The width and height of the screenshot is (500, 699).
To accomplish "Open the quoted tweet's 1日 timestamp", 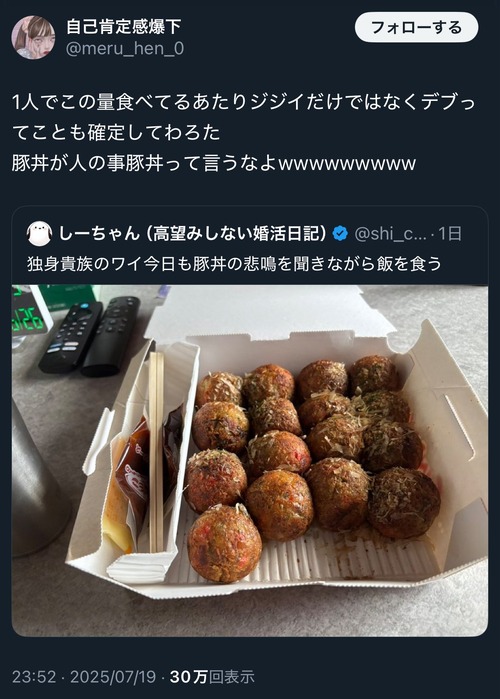I will click(449, 233).
